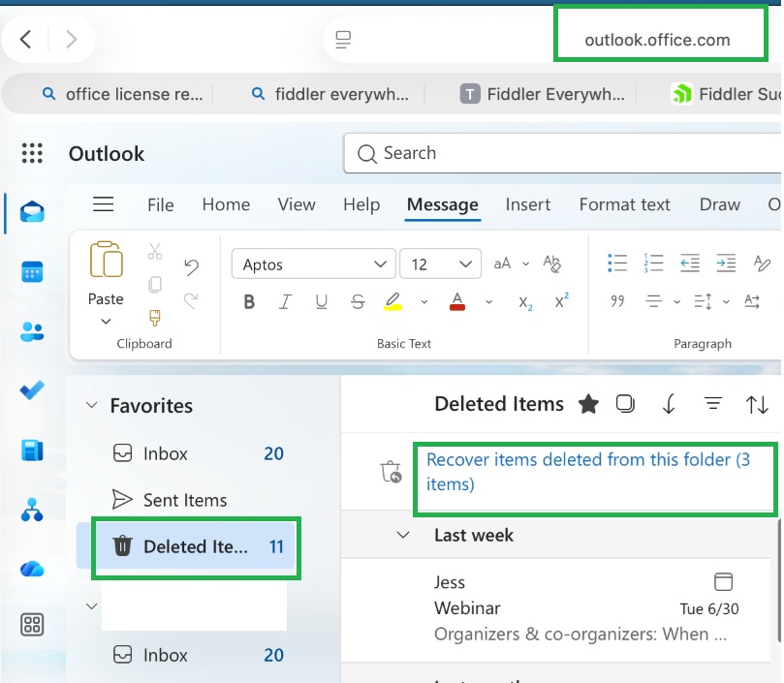
Task: Open the File menu tab
Action: [x=161, y=204]
